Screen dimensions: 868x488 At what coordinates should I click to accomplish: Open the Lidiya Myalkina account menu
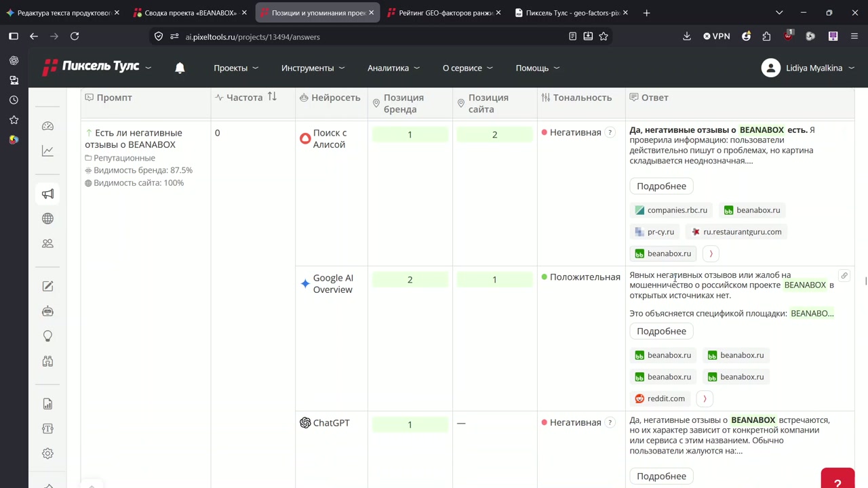click(808, 68)
